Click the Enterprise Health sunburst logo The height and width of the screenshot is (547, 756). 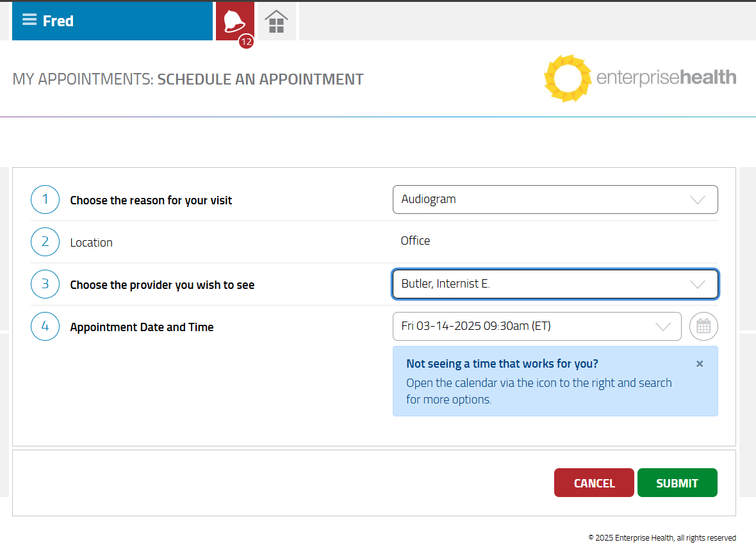pyautogui.click(x=567, y=78)
